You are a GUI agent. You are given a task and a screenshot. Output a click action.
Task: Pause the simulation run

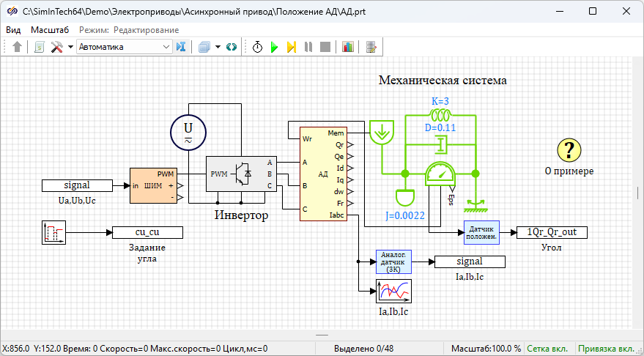coord(308,47)
